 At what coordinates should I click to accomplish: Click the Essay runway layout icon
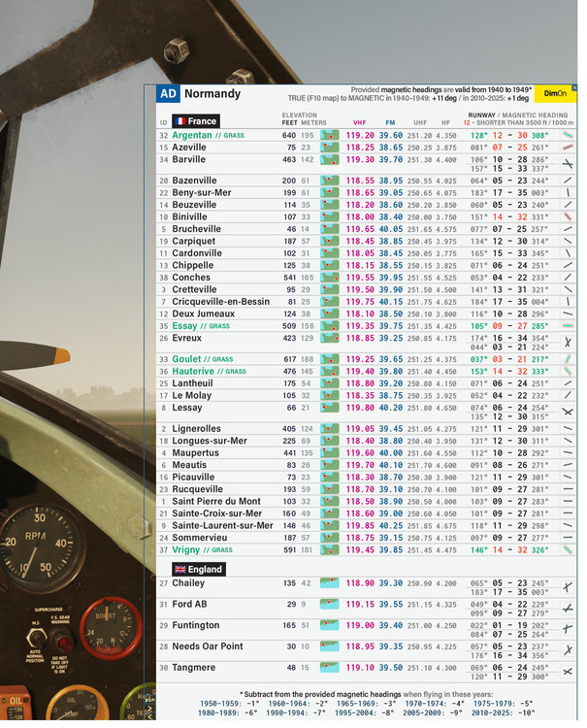568,326
